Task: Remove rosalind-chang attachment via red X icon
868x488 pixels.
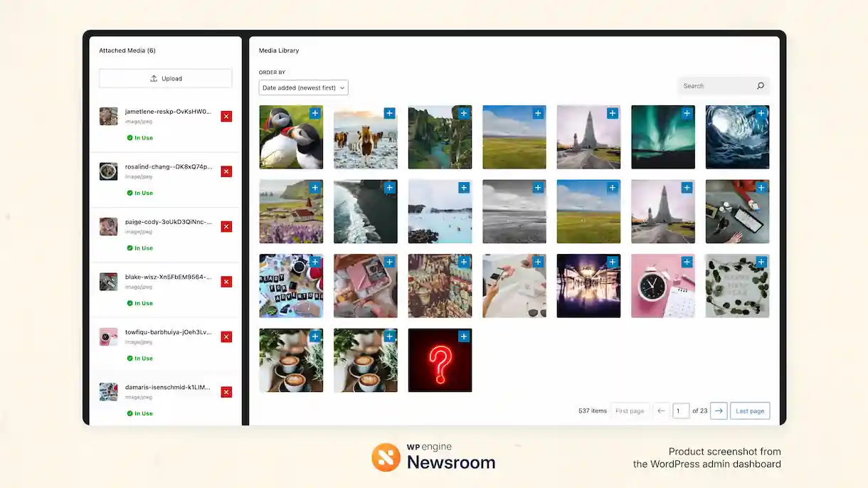Action: pos(226,171)
